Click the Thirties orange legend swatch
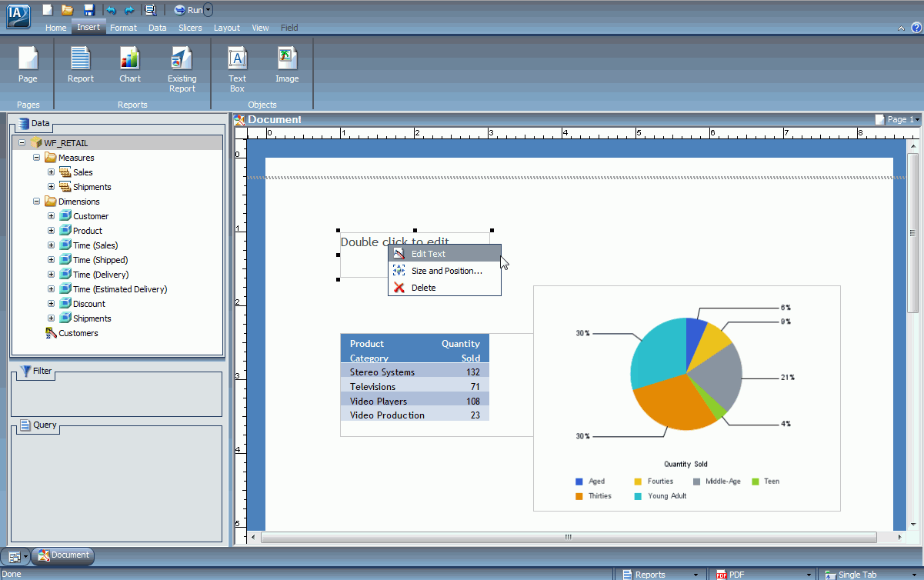Image resolution: width=924 pixels, height=580 pixels. tap(579, 496)
